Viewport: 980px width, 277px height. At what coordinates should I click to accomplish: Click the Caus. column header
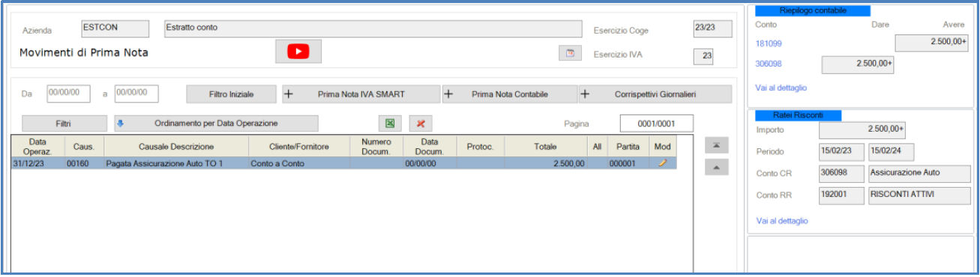[x=83, y=146]
